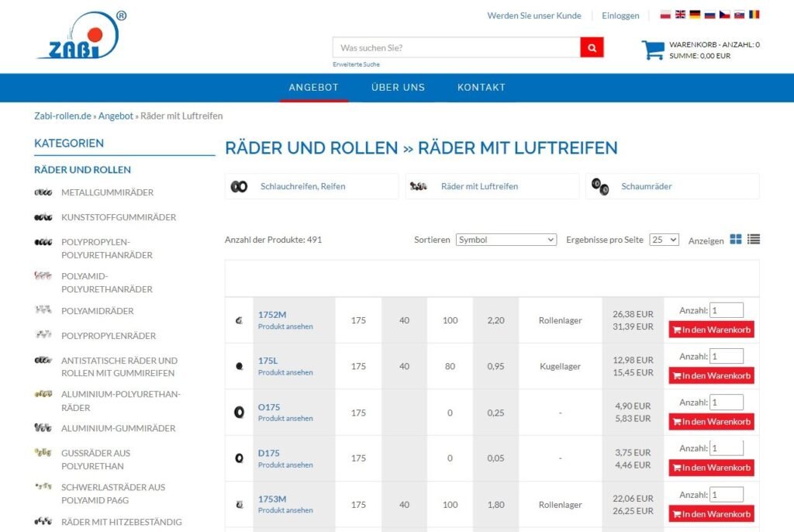794x532 pixels.
Task: Add 1753M to cart with In den Warenkorb
Action: [x=711, y=513]
